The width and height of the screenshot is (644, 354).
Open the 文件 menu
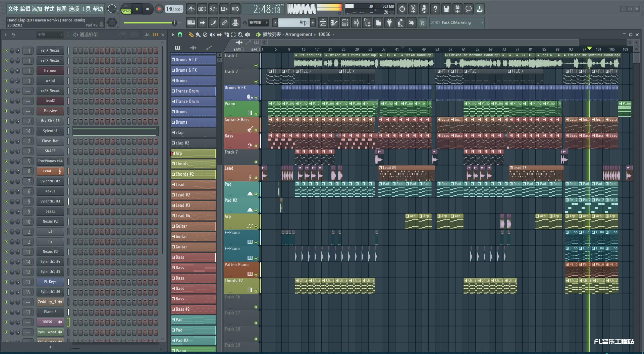[13, 9]
